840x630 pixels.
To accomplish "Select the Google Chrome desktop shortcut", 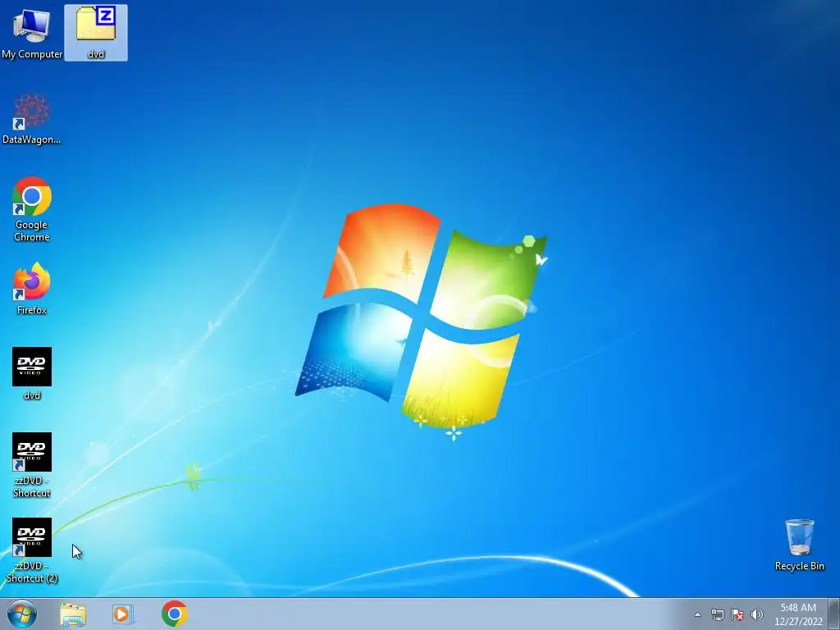I will [x=32, y=209].
